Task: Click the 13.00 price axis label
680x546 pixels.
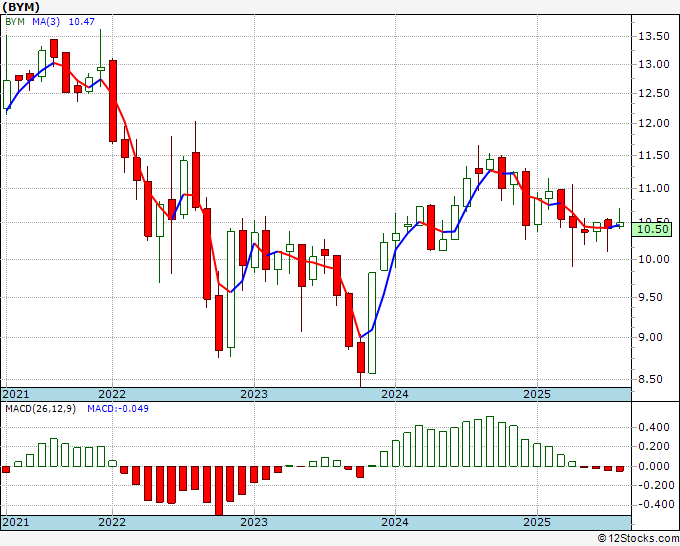Action: [x=654, y=64]
